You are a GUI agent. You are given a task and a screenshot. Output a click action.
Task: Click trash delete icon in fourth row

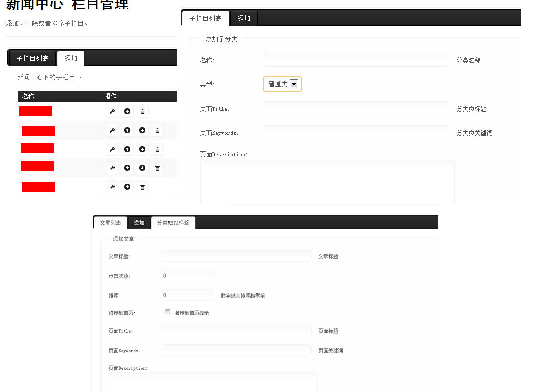tap(157, 168)
